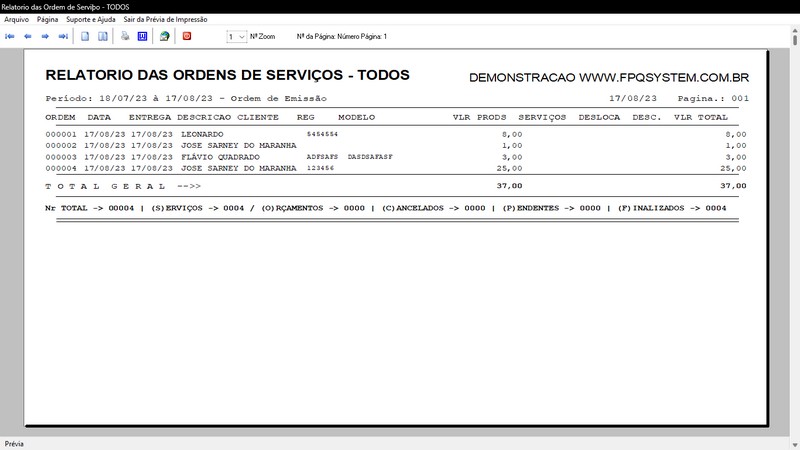Click the VLR TOTAL column header
The height and width of the screenshot is (450, 800).
click(x=701, y=117)
